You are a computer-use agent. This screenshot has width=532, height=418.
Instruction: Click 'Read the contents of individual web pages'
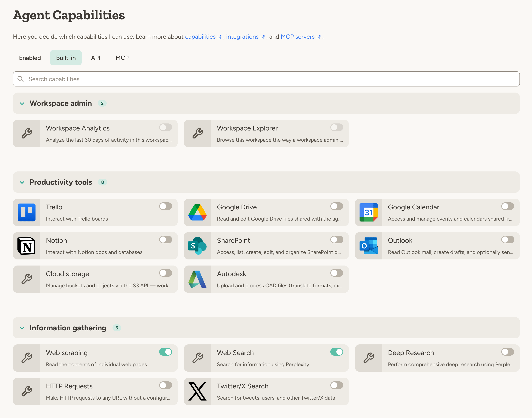point(96,364)
